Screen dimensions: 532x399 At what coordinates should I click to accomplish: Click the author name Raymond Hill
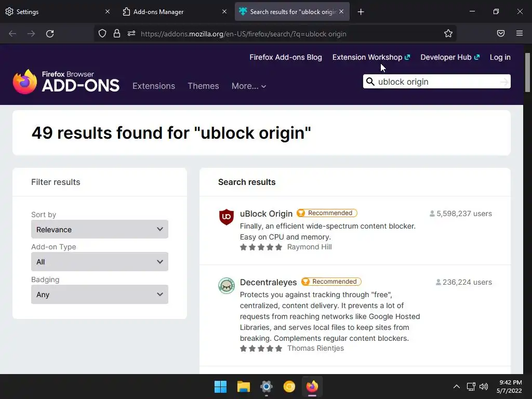310,247
